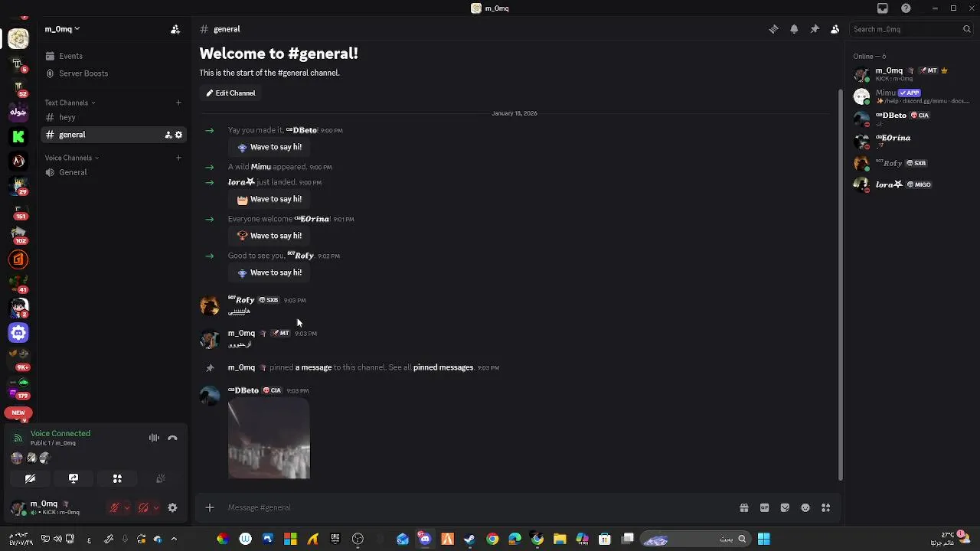Open the Threads icon in channel header
The width and height of the screenshot is (980, 551).
pos(773,29)
